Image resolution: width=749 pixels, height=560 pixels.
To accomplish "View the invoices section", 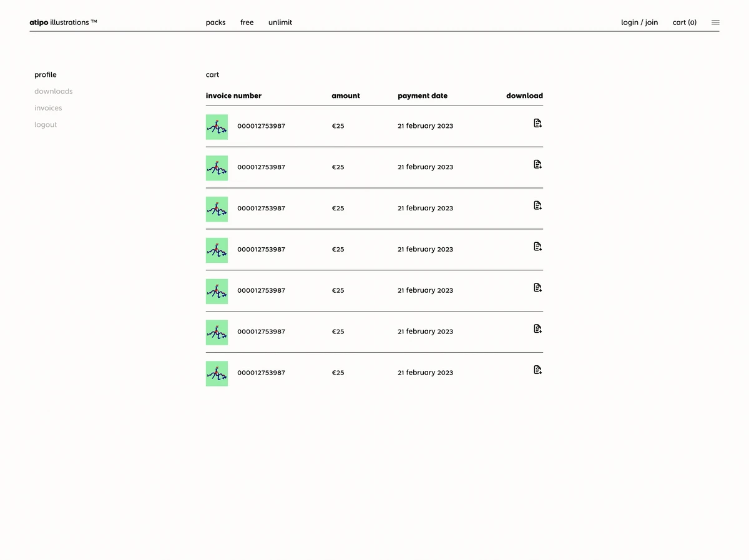I will tap(48, 107).
